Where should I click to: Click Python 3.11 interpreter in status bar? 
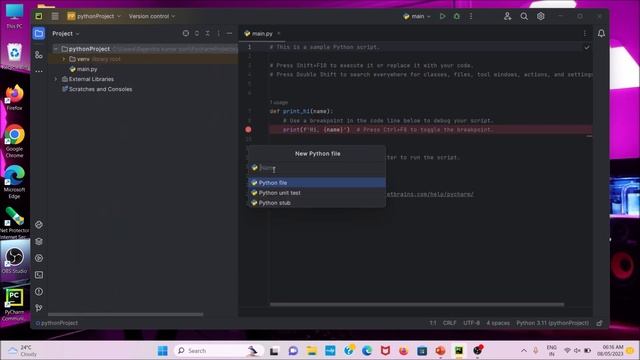pos(552,323)
